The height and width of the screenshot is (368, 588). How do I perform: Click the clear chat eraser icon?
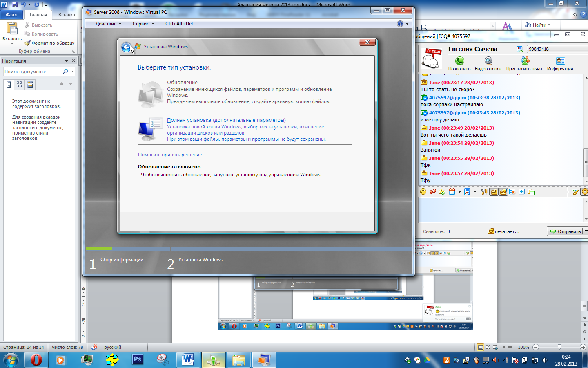coord(512,192)
